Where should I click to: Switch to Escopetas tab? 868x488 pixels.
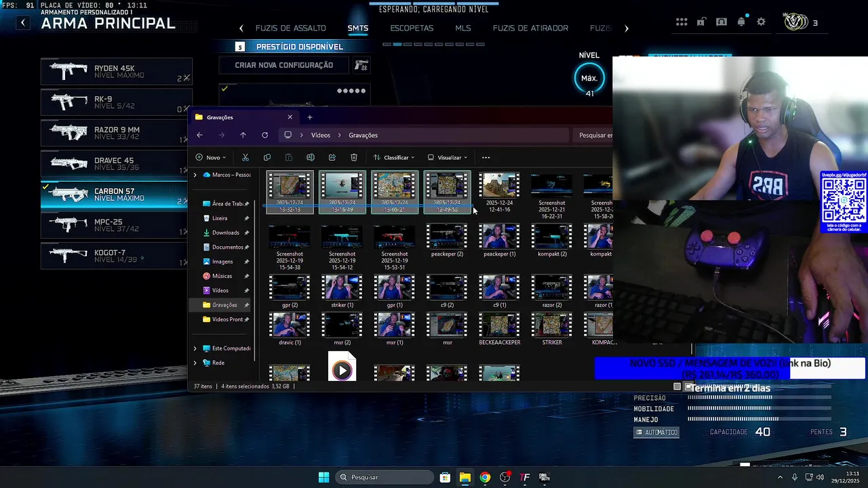(412, 28)
